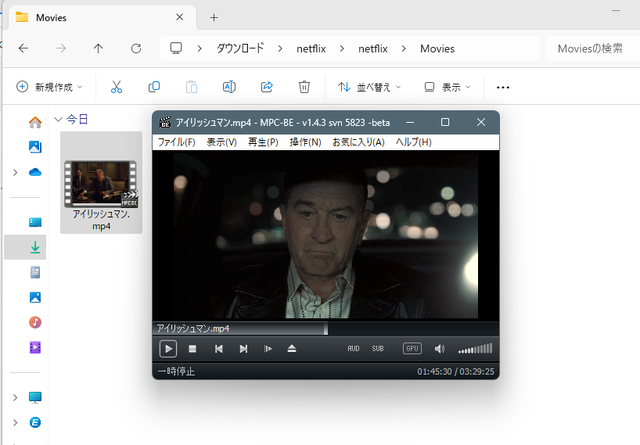Open Documents in Explorer sidebar
Screen dimensions: 640x445
click(35, 272)
